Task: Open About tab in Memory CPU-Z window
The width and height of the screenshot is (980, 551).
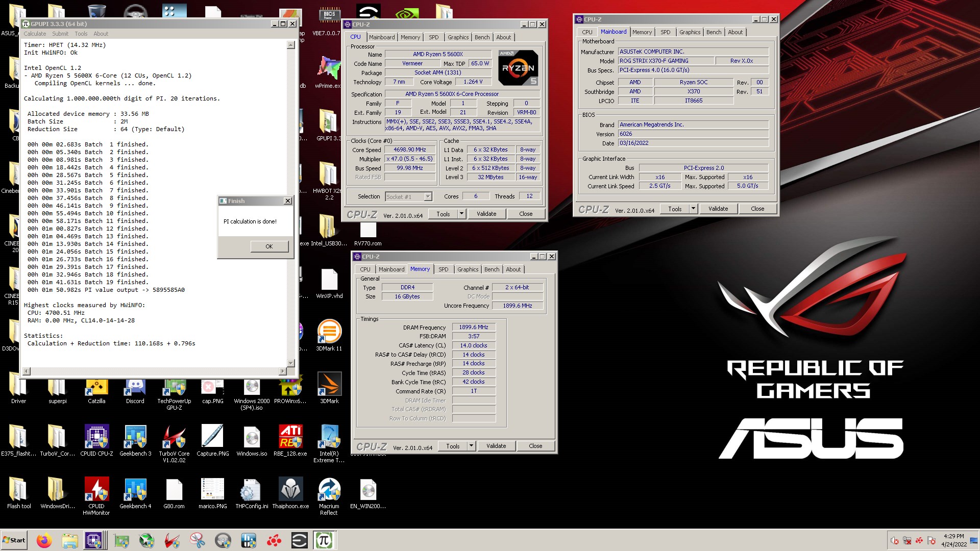Action: click(x=513, y=269)
